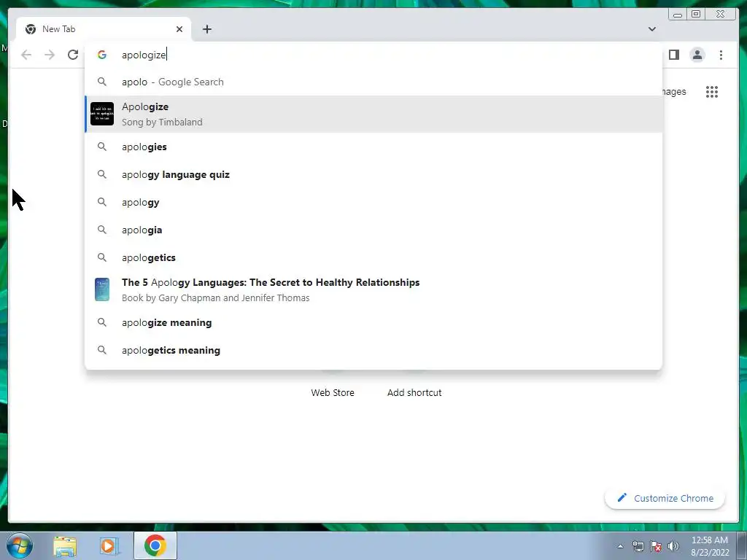Open Customize Chrome
The image size is (747, 560).
[665, 498]
